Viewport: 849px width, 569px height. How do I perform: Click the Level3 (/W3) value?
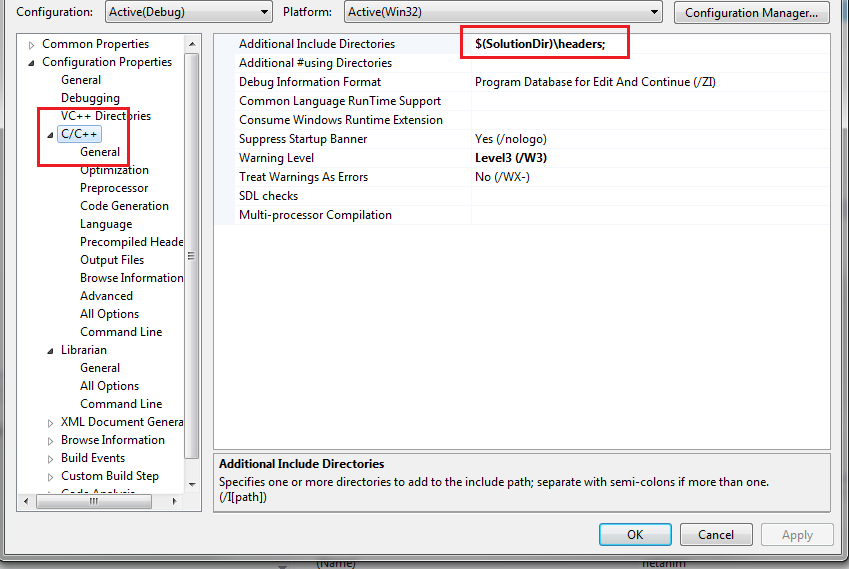pyautogui.click(x=511, y=158)
